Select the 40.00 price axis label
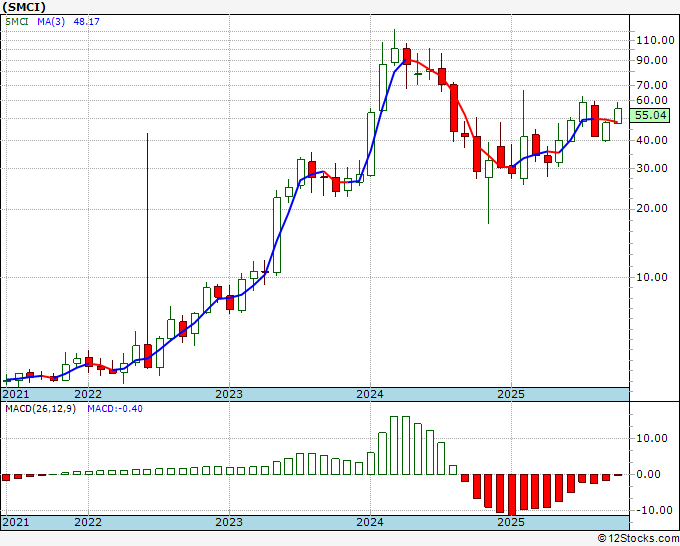 tap(652, 140)
